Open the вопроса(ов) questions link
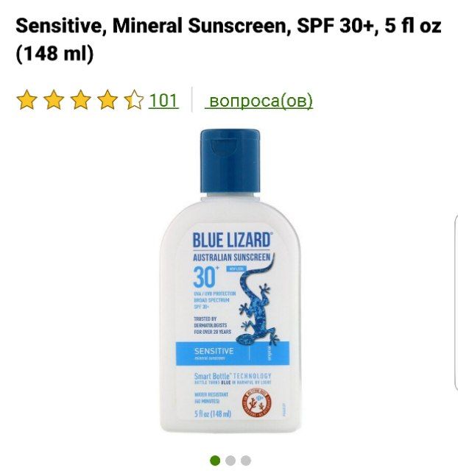Viewport: 458px width, 476px height. pos(258,101)
